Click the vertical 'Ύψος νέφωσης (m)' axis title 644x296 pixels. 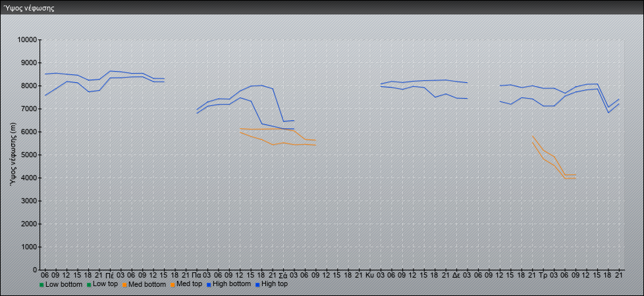coord(14,155)
